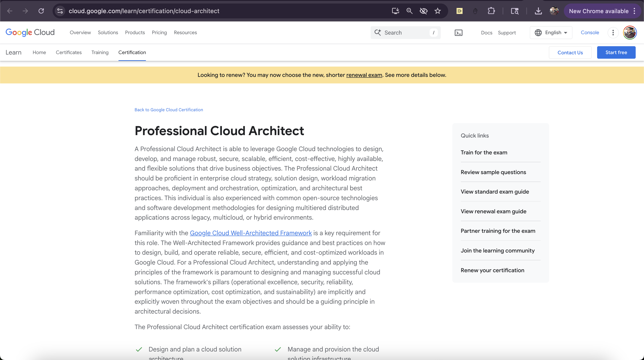The height and width of the screenshot is (360, 644).
Task: Select the renewal exam link in banner
Action: coord(364,75)
